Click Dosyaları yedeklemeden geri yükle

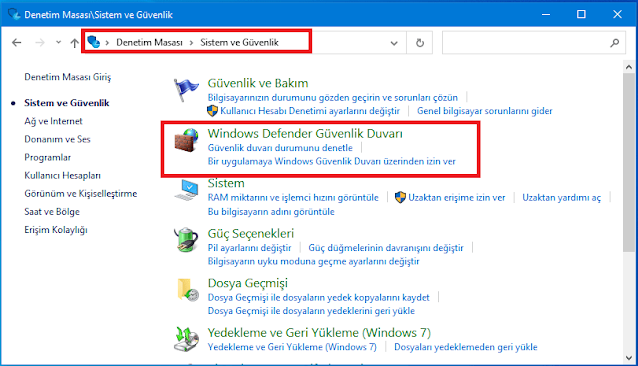click(465, 347)
